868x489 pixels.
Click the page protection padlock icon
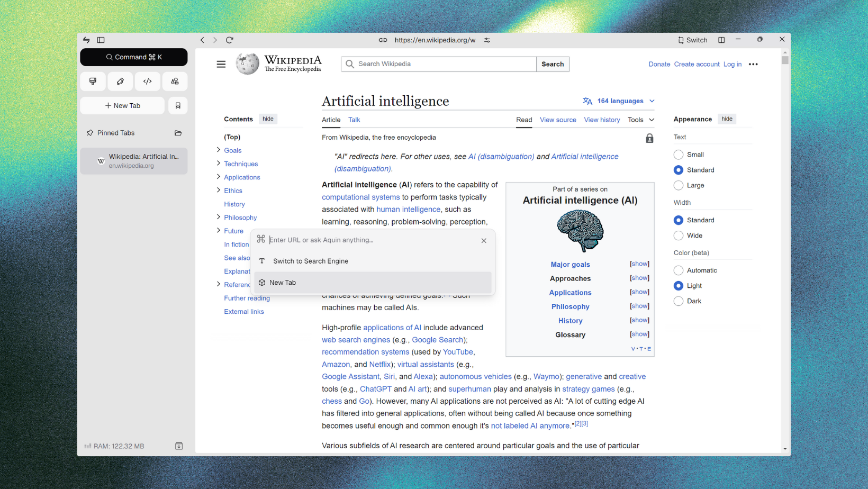(649, 138)
